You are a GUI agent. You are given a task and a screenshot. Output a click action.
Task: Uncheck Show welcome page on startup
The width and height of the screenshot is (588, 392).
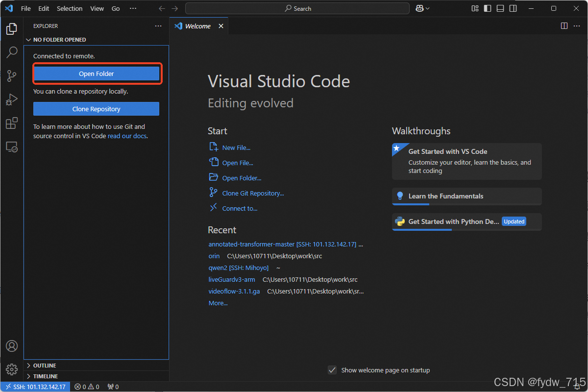332,370
